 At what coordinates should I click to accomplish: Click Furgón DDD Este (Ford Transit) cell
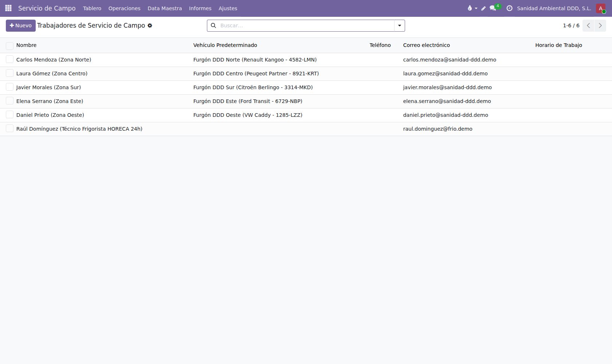[x=248, y=101]
